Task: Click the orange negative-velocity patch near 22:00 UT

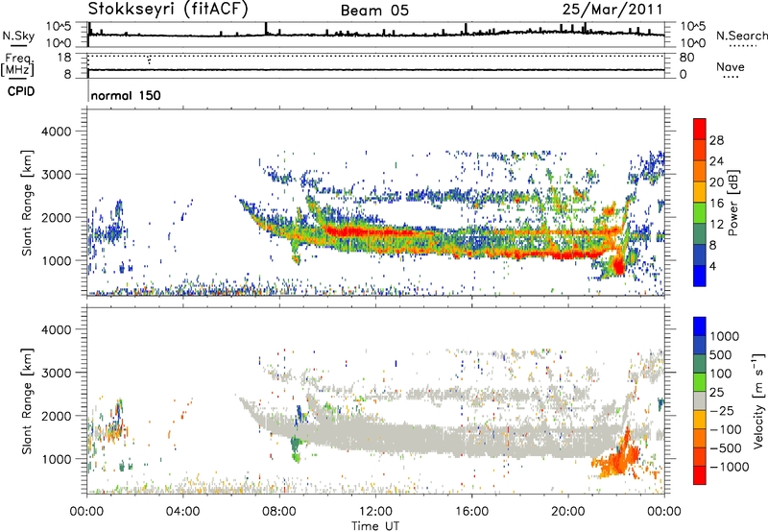Action: click(x=618, y=458)
